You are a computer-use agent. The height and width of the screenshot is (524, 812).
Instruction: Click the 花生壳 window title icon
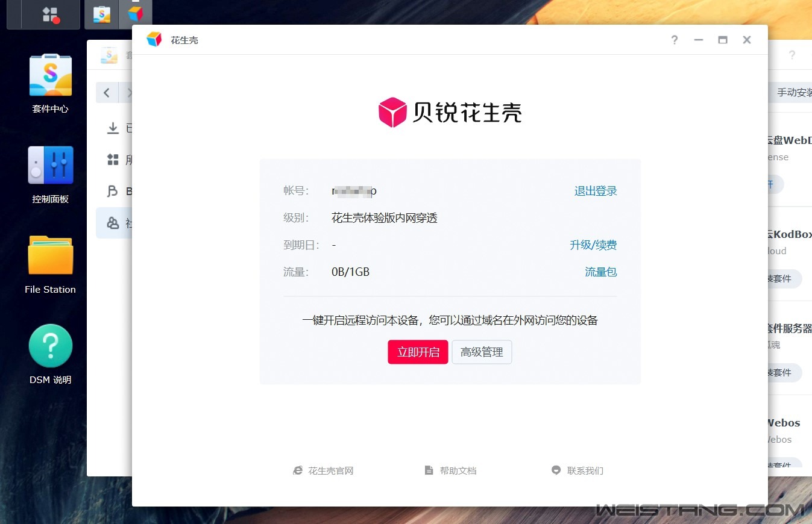154,40
